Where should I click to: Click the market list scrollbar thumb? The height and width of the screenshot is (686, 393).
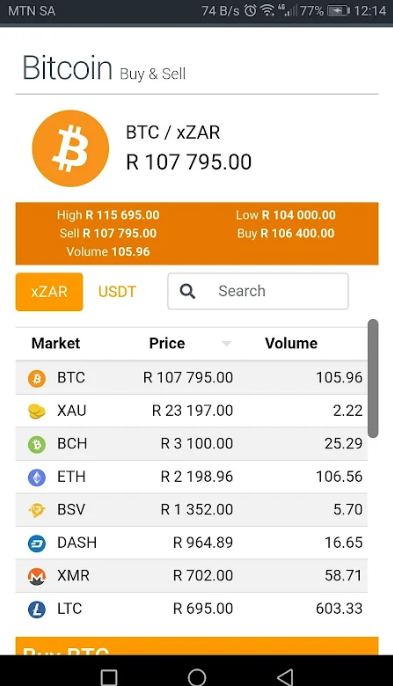pyautogui.click(x=373, y=378)
